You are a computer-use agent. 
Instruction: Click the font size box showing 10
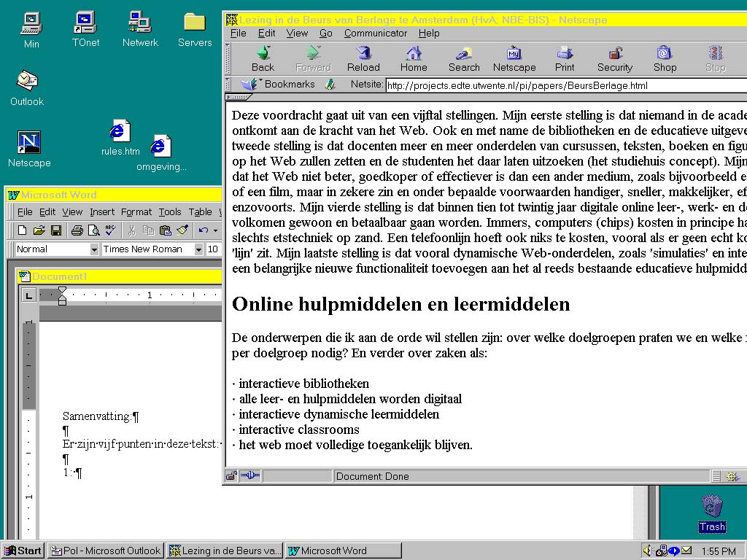(214, 249)
